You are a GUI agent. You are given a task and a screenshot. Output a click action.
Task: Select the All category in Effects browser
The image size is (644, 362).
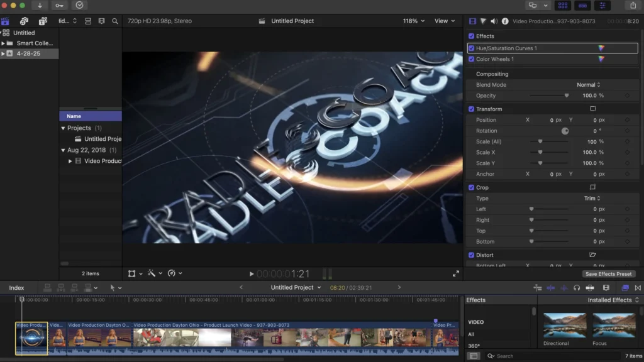pyautogui.click(x=471, y=334)
